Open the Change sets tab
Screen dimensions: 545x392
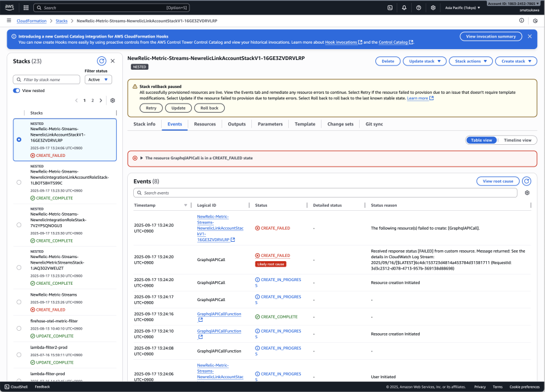coord(340,124)
